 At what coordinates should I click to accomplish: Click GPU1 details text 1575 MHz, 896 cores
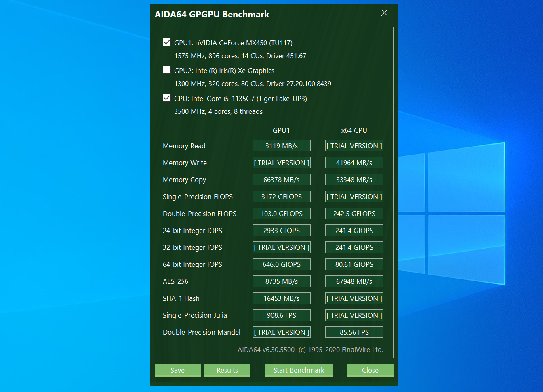pos(240,56)
